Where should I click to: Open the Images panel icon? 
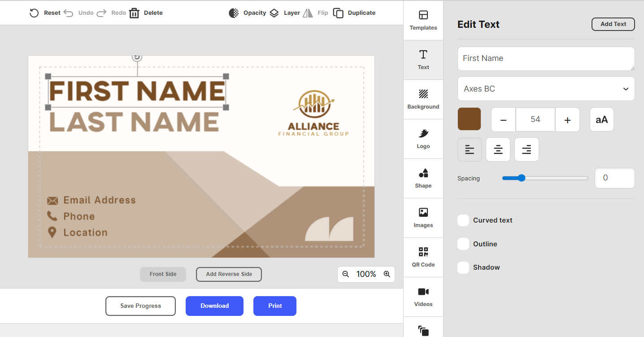423,213
